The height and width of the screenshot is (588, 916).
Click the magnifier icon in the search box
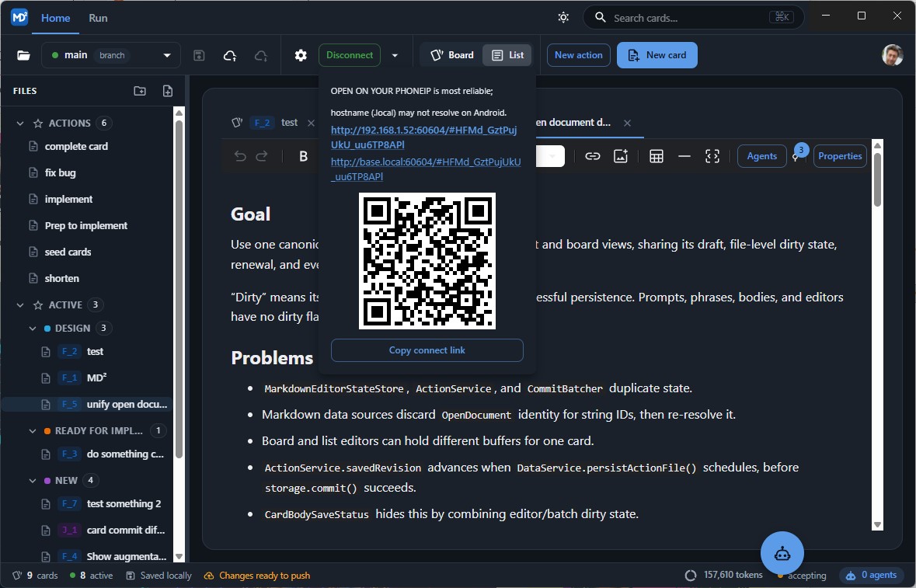pos(600,18)
